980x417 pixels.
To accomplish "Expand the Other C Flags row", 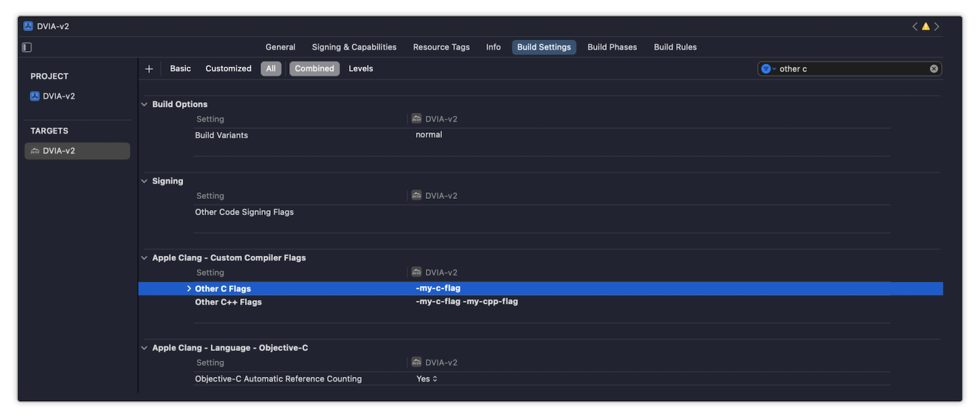I will tap(189, 288).
